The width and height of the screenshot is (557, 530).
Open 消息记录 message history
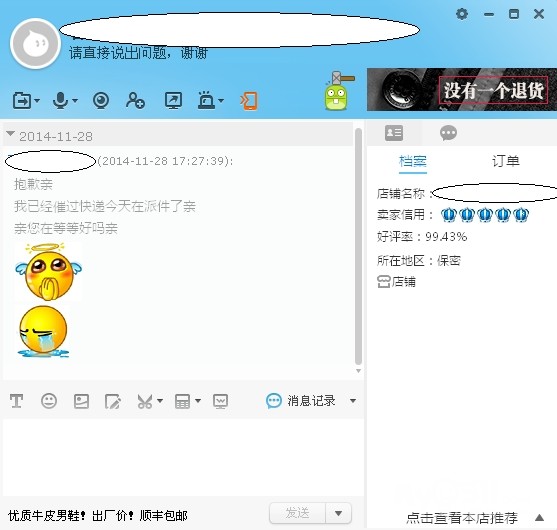pyautogui.click(x=301, y=401)
